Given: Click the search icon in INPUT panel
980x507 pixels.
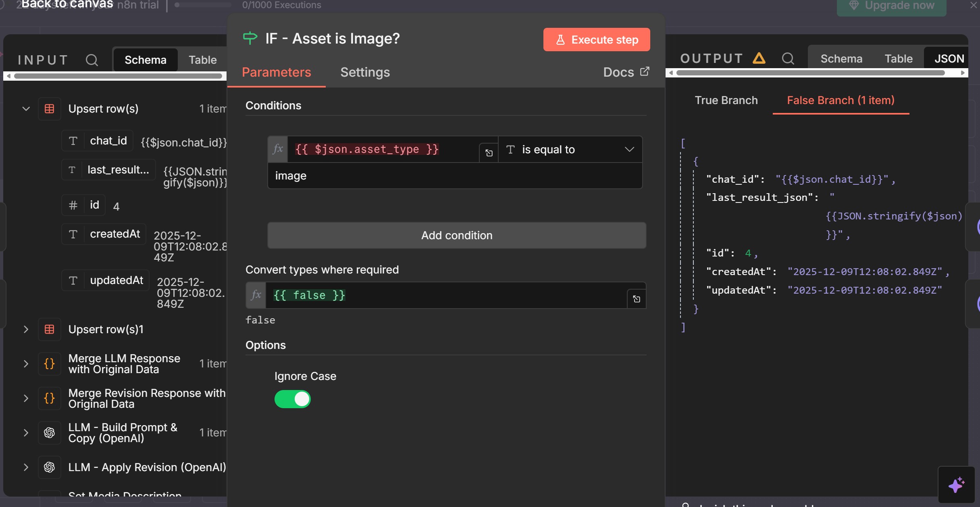Looking at the screenshot, I should click(x=92, y=60).
